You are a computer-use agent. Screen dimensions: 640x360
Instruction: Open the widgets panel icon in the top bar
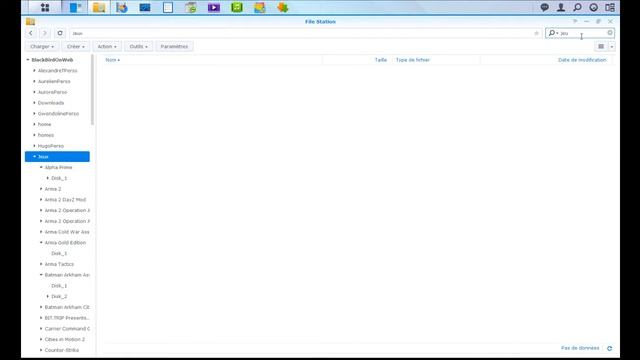click(x=610, y=7)
